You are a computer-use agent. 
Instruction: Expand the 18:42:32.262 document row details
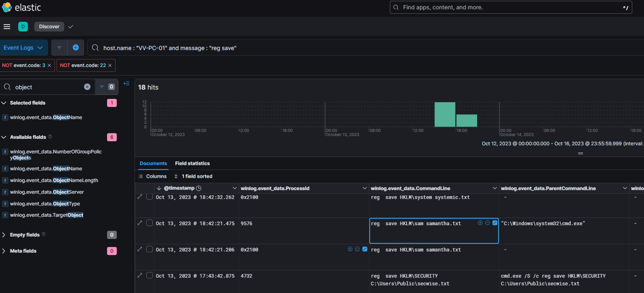coord(140,197)
